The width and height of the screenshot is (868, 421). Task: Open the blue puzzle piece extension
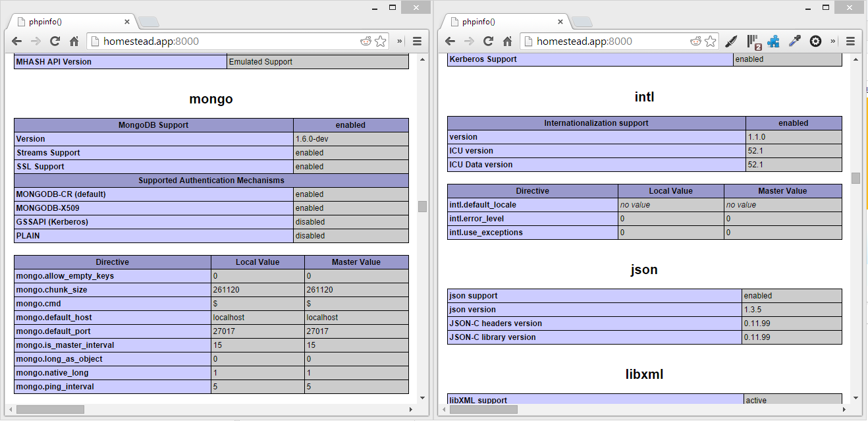pyautogui.click(x=774, y=42)
